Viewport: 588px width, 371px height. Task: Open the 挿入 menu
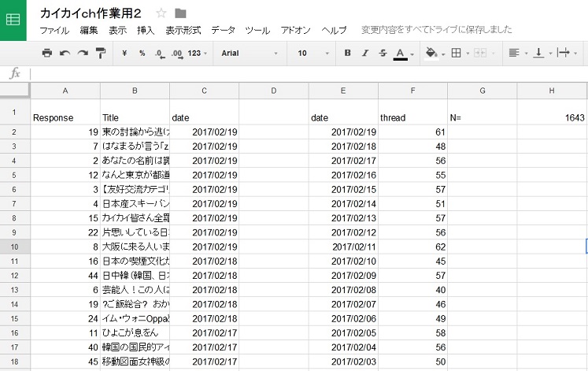tap(146, 30)
